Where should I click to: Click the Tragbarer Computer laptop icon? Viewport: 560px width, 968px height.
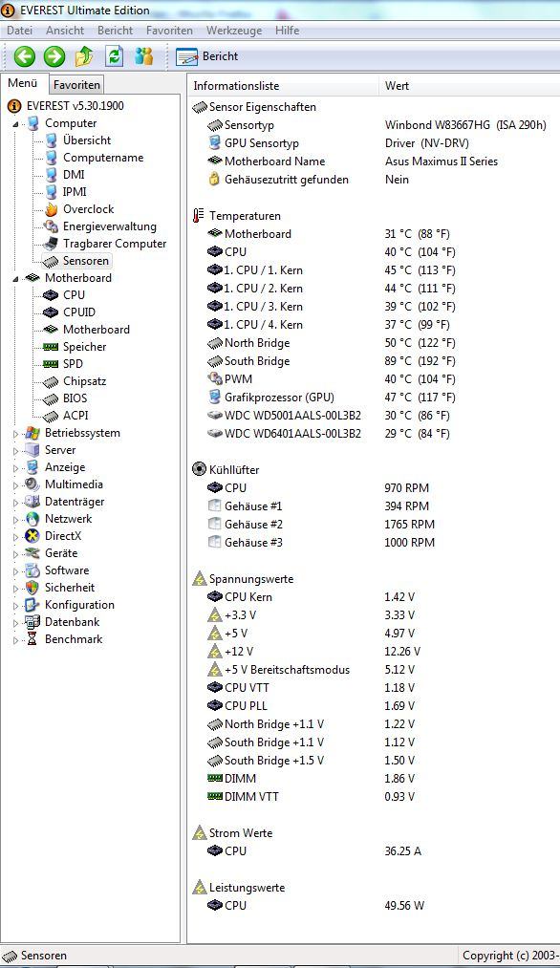52,244
